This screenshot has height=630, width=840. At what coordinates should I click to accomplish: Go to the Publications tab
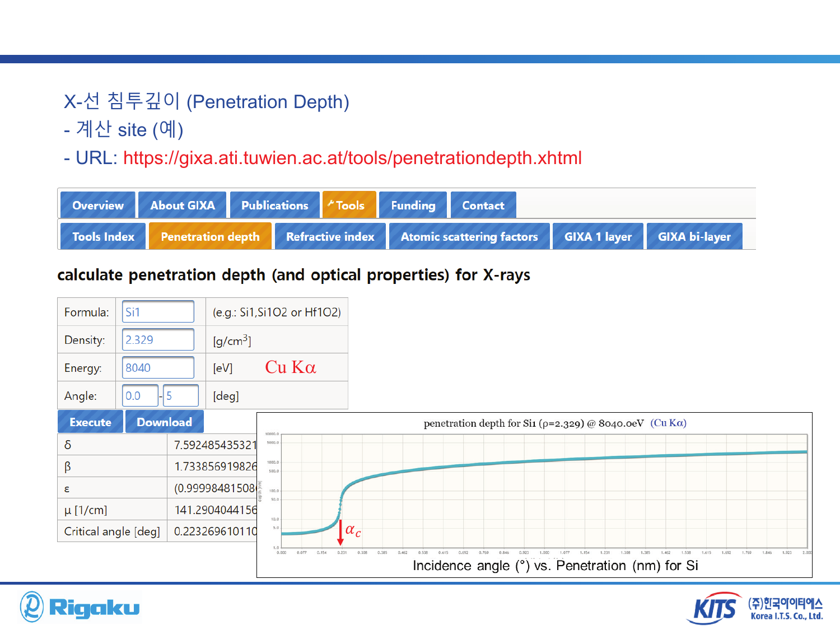tap(275, 205)
